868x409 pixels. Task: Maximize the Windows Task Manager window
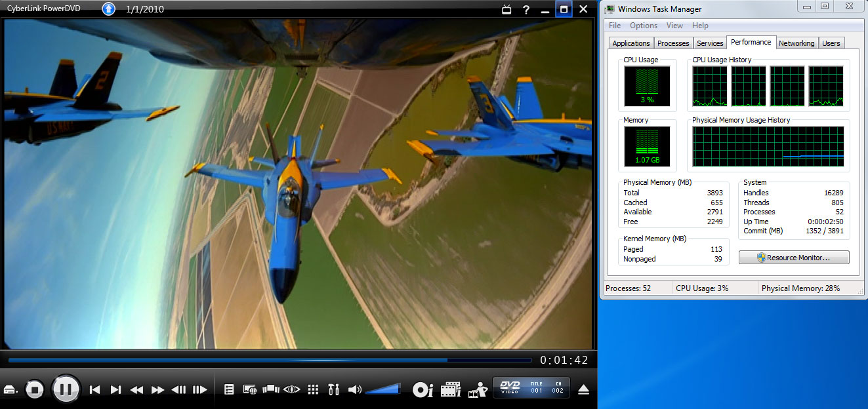coord(825,7)
